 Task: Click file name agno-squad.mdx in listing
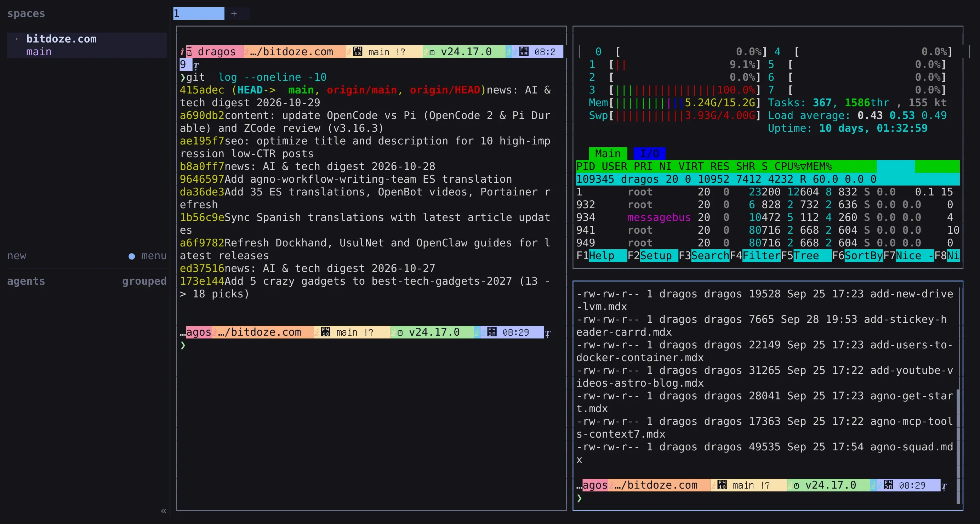point(912,447)
